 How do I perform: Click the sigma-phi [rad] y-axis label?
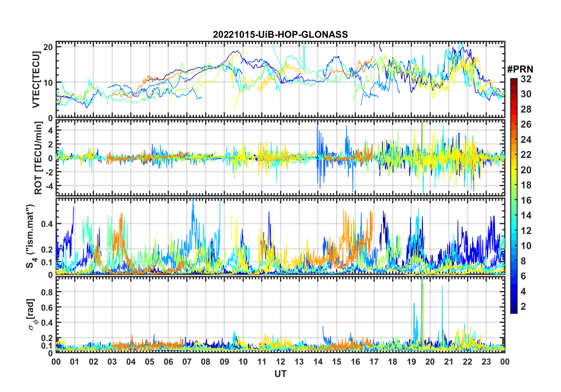(32, 314)
